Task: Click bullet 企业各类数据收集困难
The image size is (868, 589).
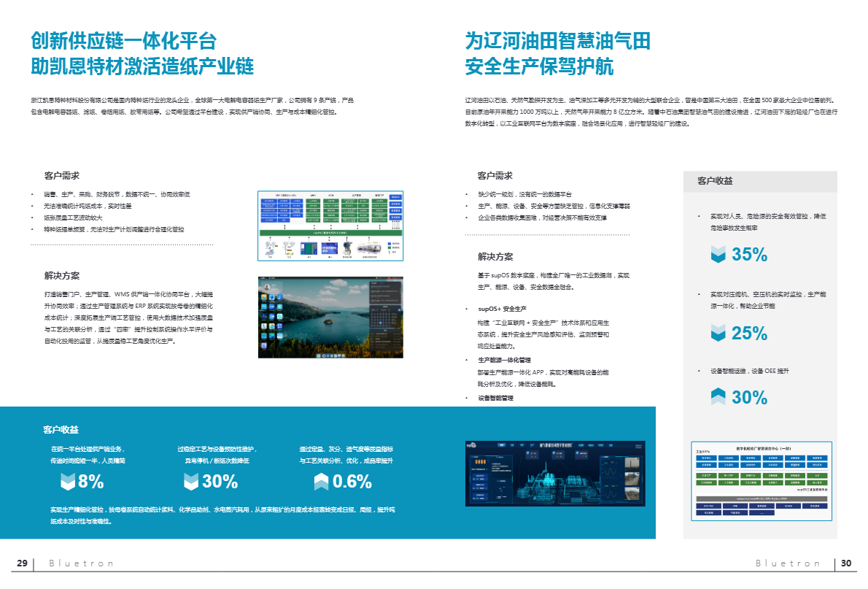Action: click(542, 217)
